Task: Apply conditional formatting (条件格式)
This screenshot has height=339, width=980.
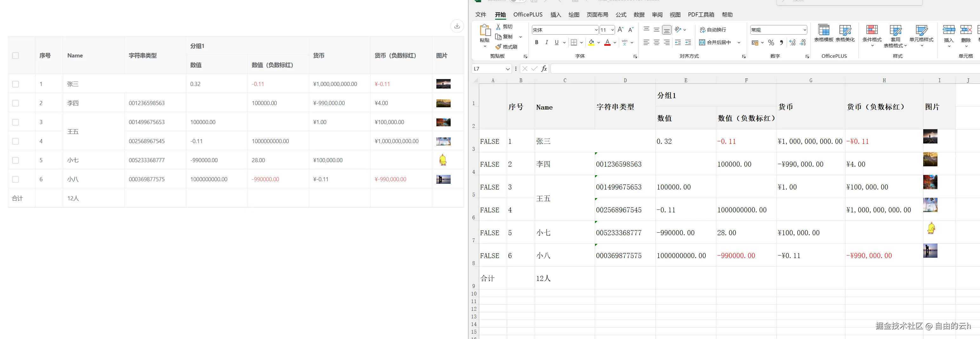Action: click(x=872, y=35)
